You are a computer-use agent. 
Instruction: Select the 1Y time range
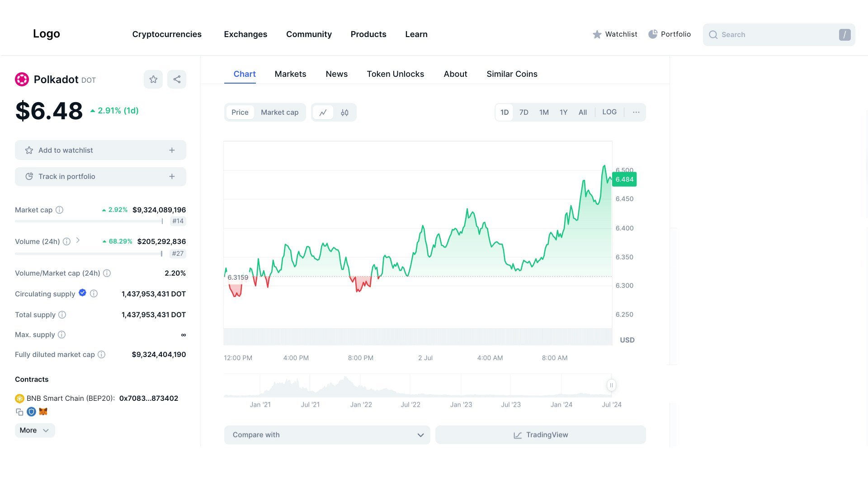[563, 112]
